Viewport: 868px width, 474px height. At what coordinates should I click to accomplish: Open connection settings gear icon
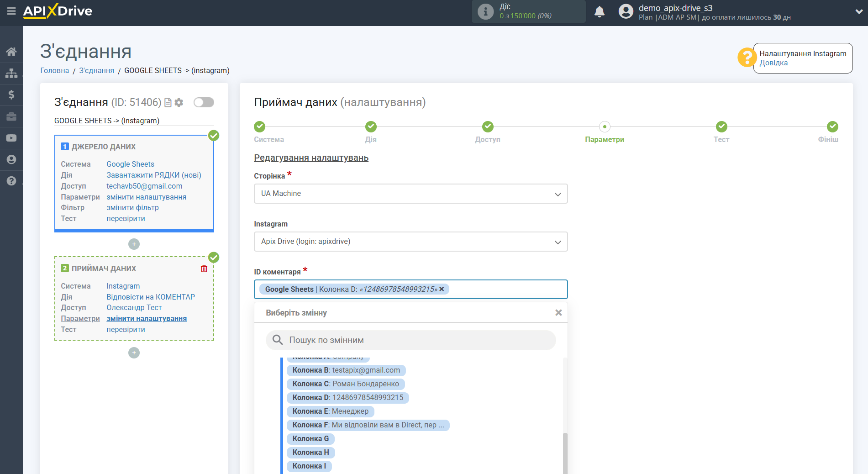(x=179, y=103)
